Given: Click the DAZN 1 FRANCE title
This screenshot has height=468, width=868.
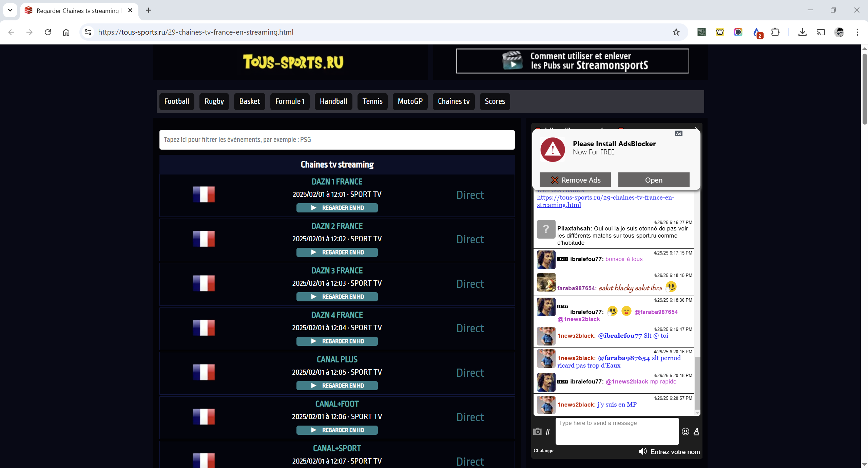Looking at the screenshot, I should click(337, 182).
